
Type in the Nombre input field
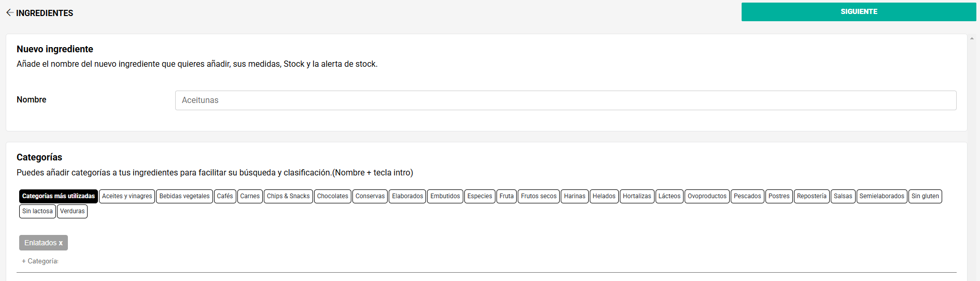565,100
